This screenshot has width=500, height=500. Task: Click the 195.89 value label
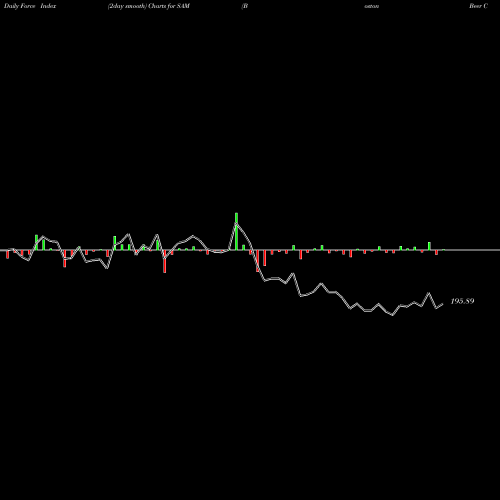(462, 301)
